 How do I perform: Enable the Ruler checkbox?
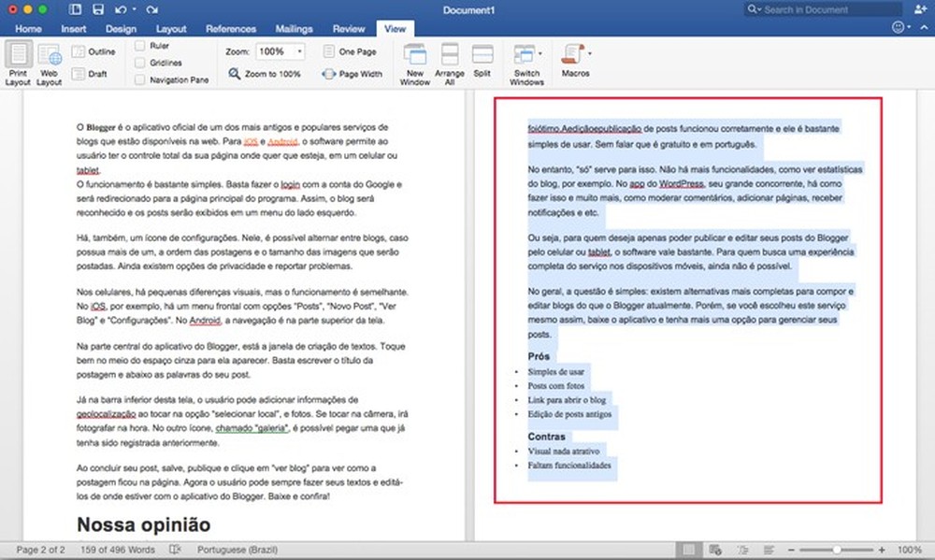tap(140, 45)
